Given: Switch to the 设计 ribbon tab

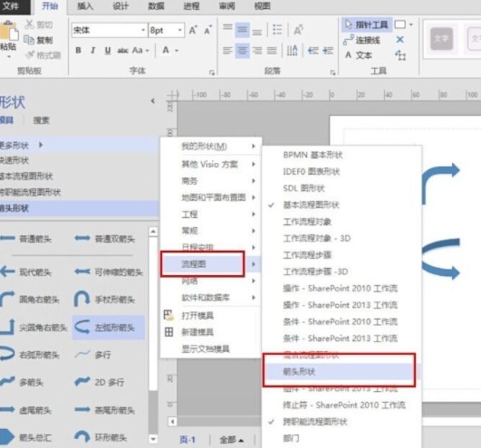Looking at the screenshot, I should click(x=120, y=5).
